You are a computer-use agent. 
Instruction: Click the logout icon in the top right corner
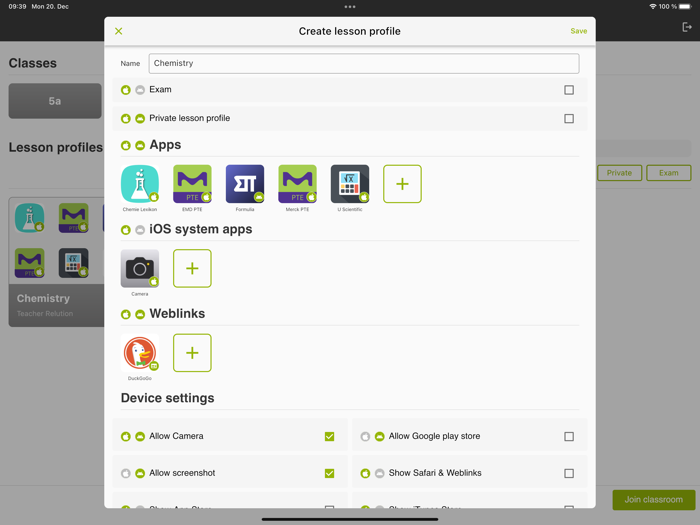[687, 27]
